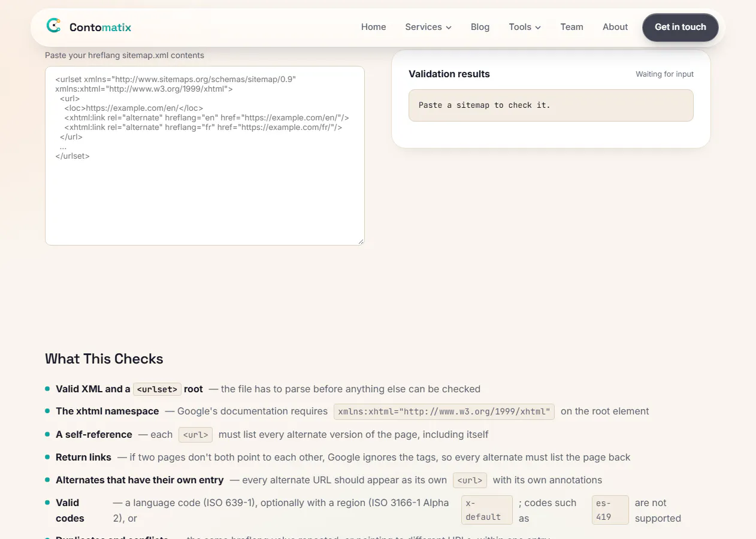Expand the Tools dropdown menu
Image resolution: width=756 pixels, height=539 pixels.
(525, 27)
